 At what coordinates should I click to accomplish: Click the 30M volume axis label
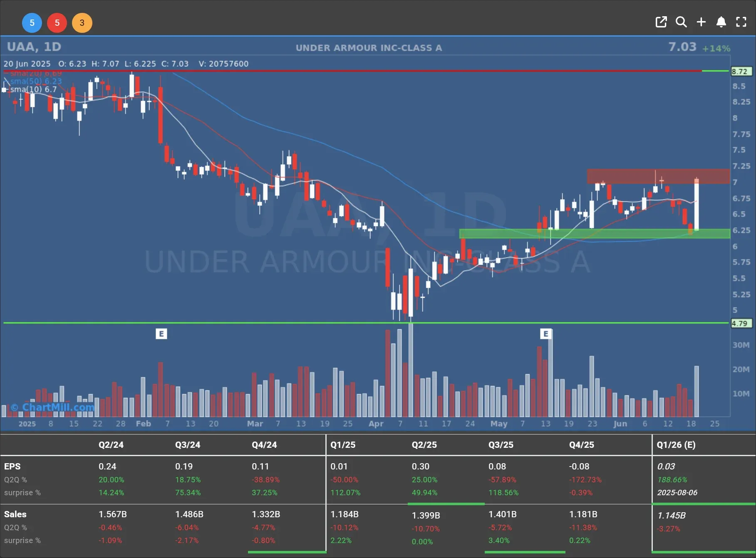(x=741, y=345)
